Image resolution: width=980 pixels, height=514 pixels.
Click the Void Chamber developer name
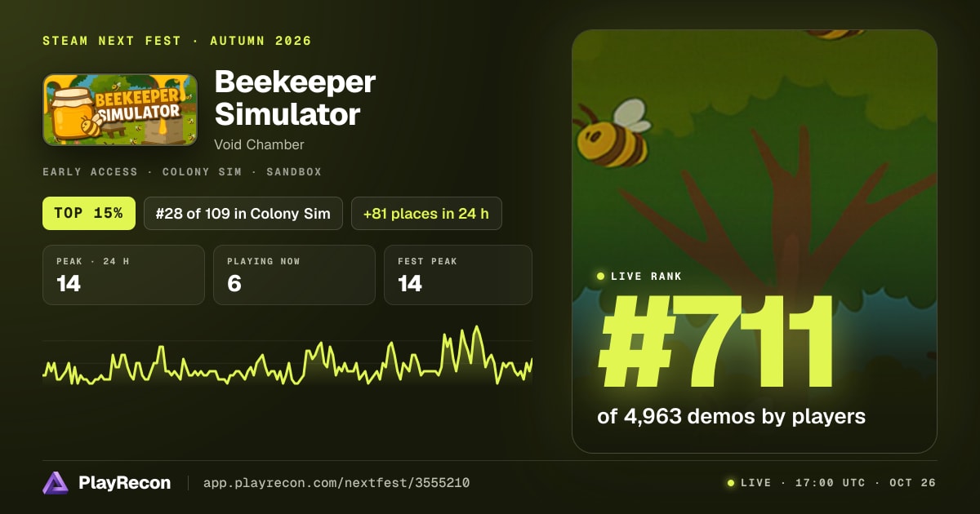(x=259, y=144)
